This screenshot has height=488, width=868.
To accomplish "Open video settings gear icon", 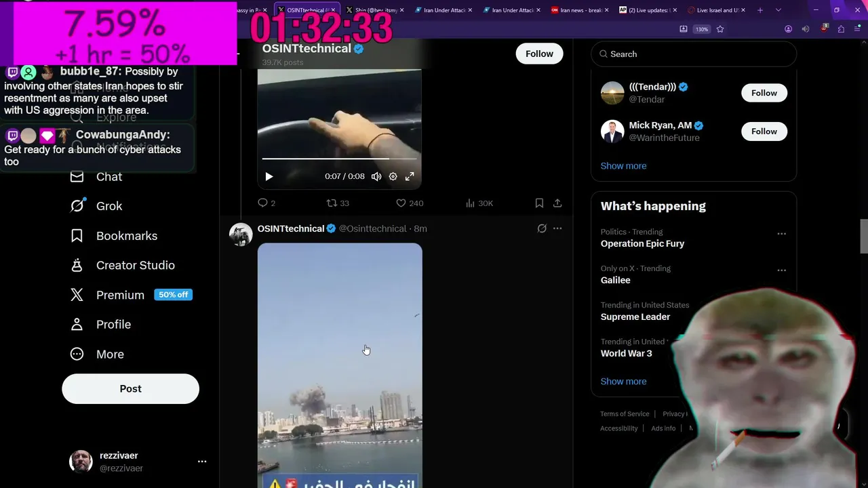I will coord(393,176).
